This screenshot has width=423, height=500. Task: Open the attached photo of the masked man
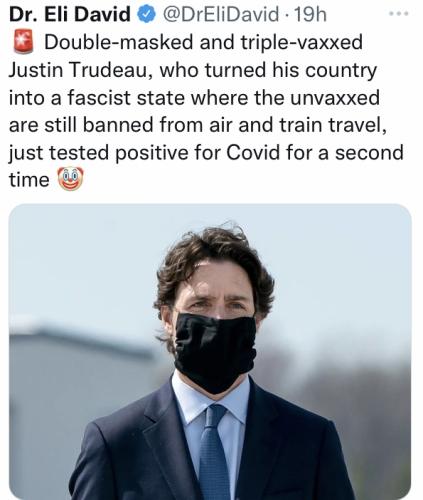210,352
